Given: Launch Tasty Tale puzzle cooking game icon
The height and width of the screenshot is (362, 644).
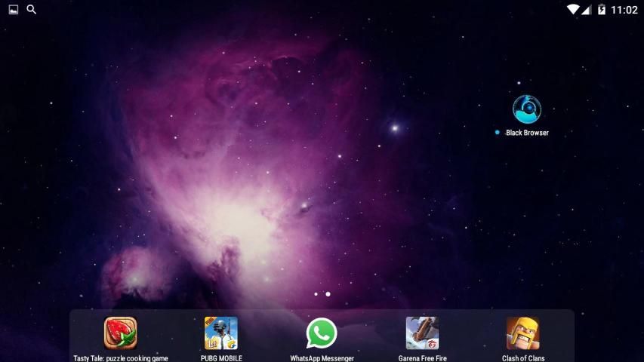Looking at the screenshot, I should pyautogui.click(x=120, y=333).
